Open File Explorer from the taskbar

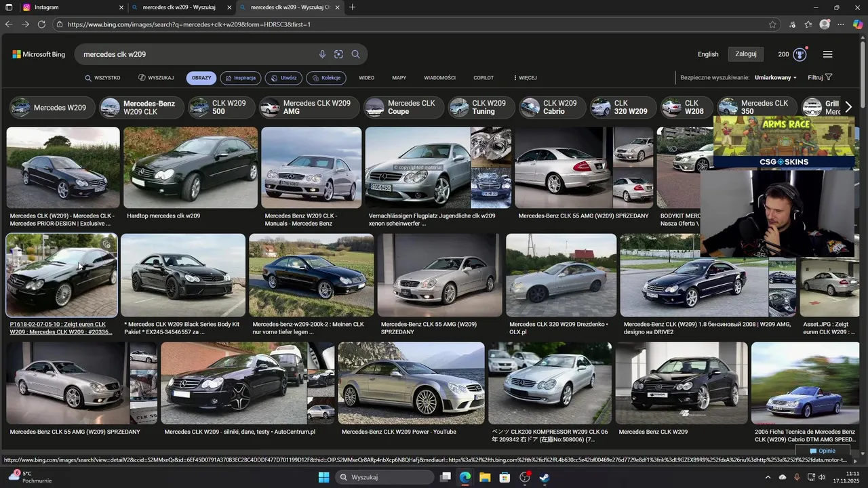click(485, 477)
